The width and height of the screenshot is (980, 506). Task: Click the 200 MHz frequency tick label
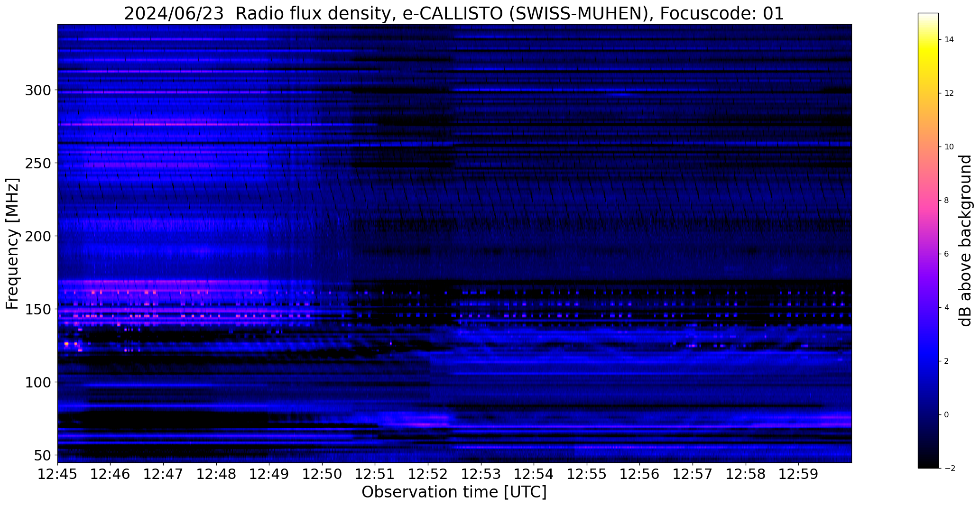click(x=38, y=236)
